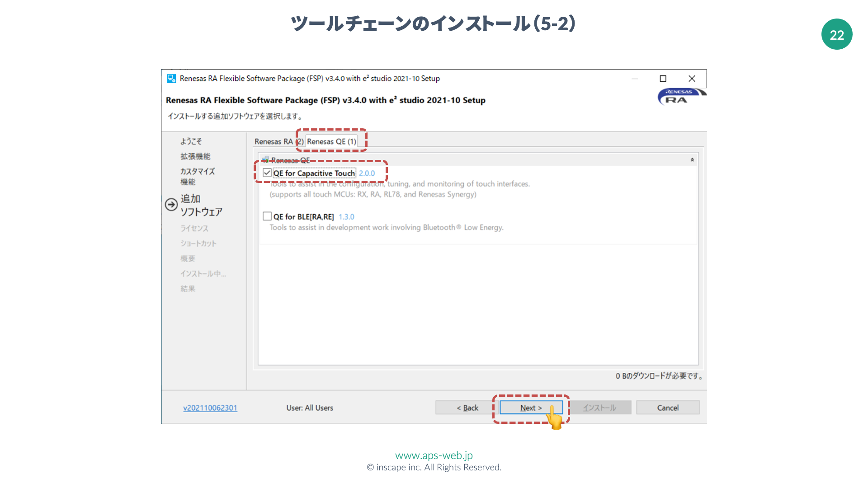Screen dimensions: 868x488
Task: Click the Bluetooth Low Energy description text
Action: pyautogui.click(x=387, y=228)
